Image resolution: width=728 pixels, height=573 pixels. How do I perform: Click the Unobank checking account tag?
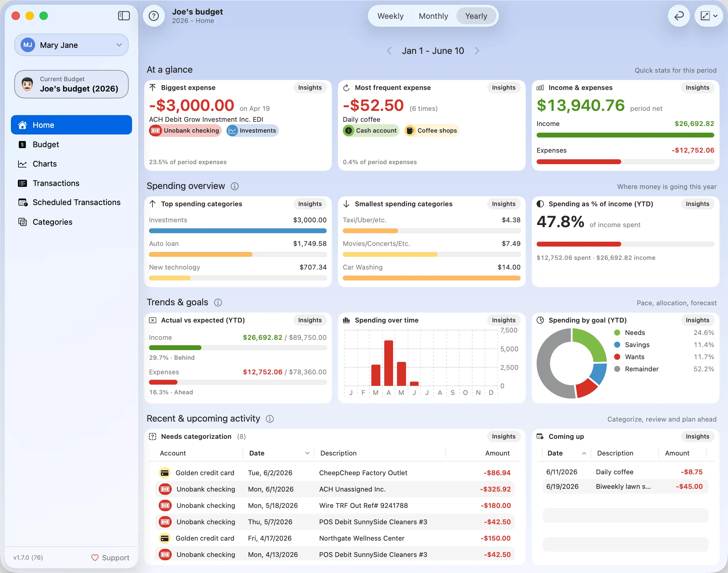(x=185, y=131)
